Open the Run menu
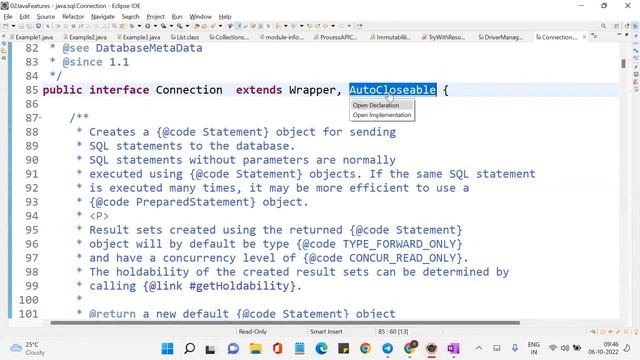This screenshot has height=360, width=640. 177,17
